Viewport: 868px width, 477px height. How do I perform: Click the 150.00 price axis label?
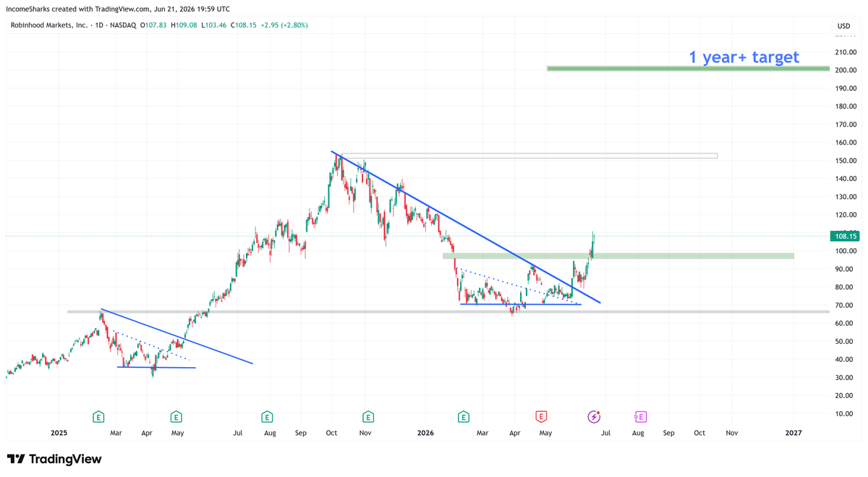(846, 161)
